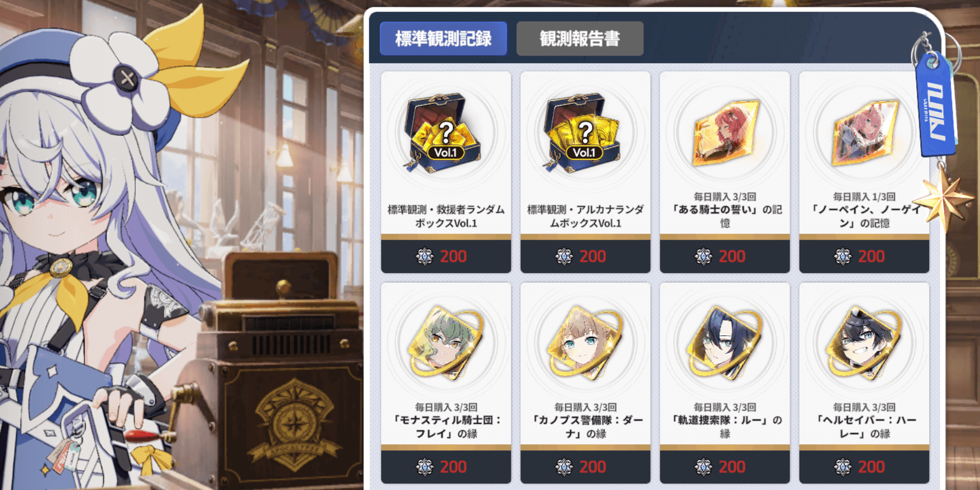
Task: Switch to the 標準観測記録 tab
Action: (443, 39)
